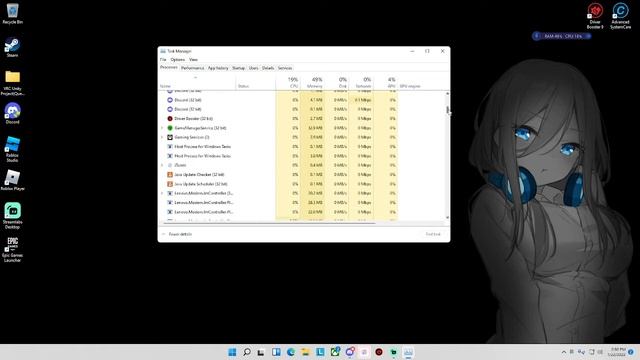Open the Epic Games Launcher shortcut
The image size is (640, 360).
(12, 249)
